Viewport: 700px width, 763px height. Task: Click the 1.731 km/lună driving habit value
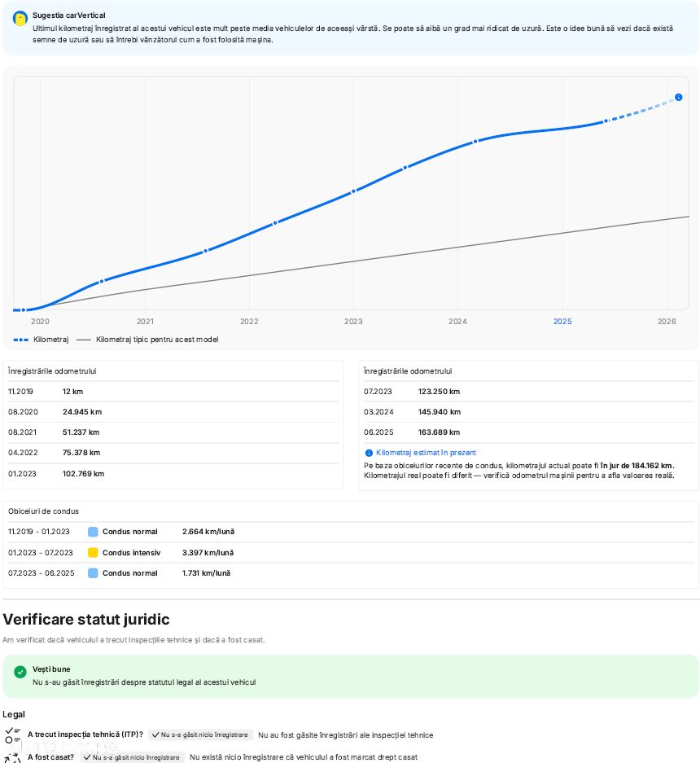tap(206, 573)
